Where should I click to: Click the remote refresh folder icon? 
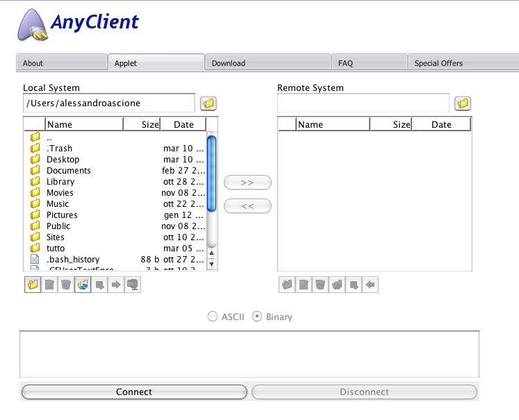point(337,285)
